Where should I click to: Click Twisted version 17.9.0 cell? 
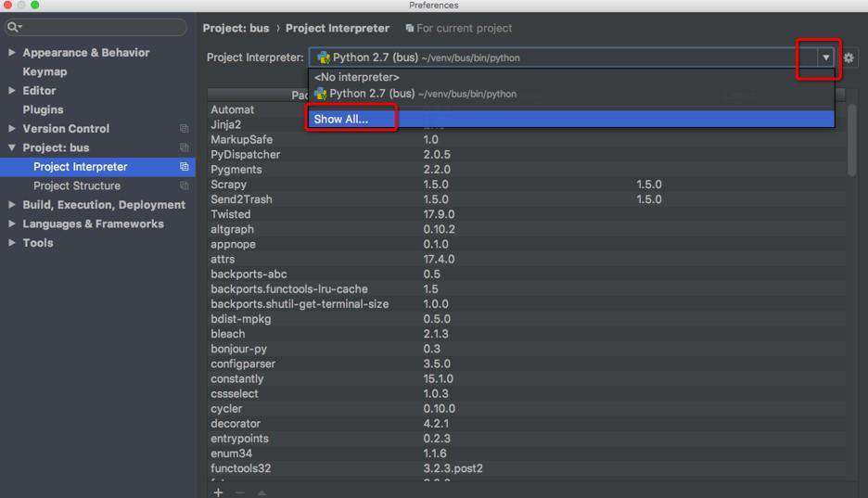pyautogui.click(x=439, y=214)
